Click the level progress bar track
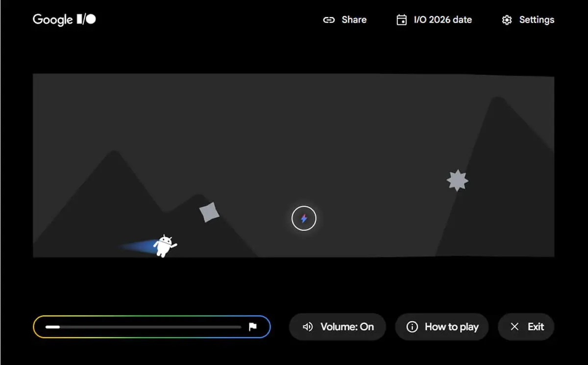Image resolution: width=588 pixels, height=365 pixels. click(143, 327)
